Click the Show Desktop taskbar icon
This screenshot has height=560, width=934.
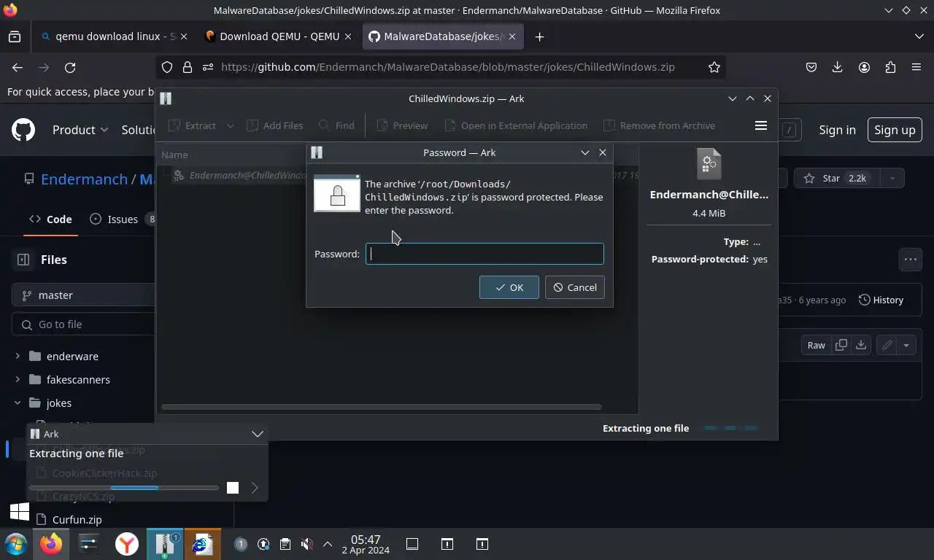point(412,544)
